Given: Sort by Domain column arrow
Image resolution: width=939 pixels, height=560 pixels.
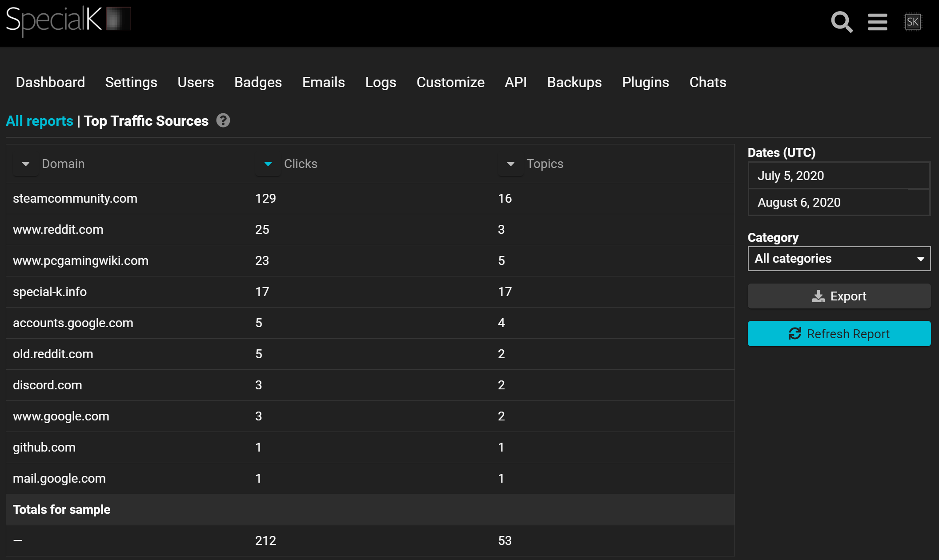Looking at the screenshot, I should pos(26,164).
